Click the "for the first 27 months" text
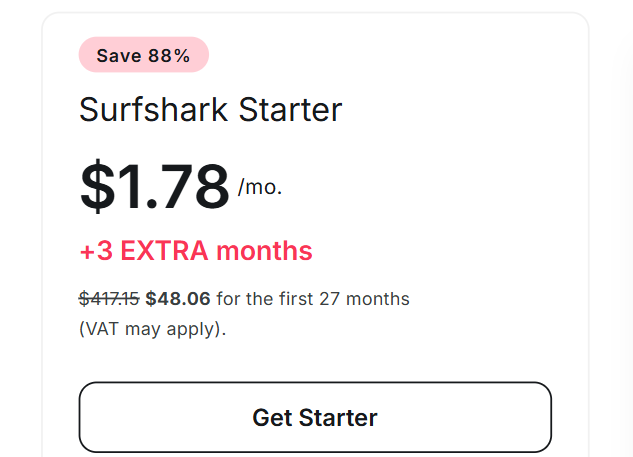The height and width of the screenshot is (457, 633). [313, 298]
